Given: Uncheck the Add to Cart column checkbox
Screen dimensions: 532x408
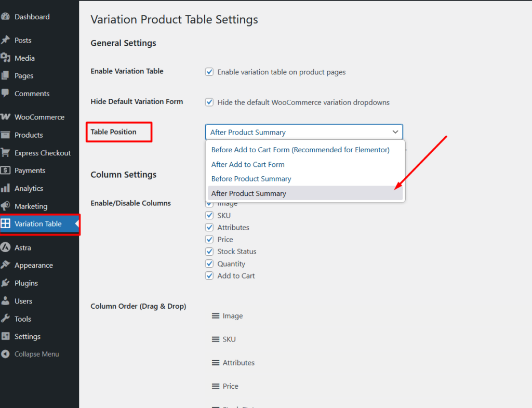Looking at the screenshot, I should (x=209, y=276).
